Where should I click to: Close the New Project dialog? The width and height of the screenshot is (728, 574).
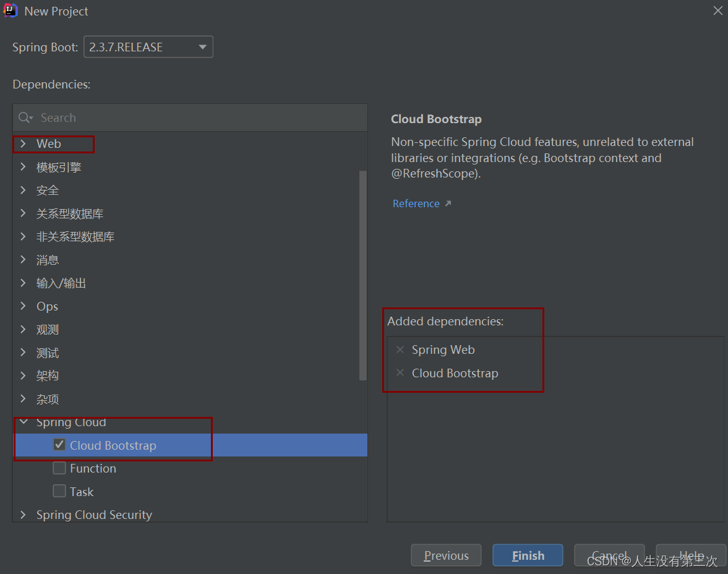tap(717, 11)
